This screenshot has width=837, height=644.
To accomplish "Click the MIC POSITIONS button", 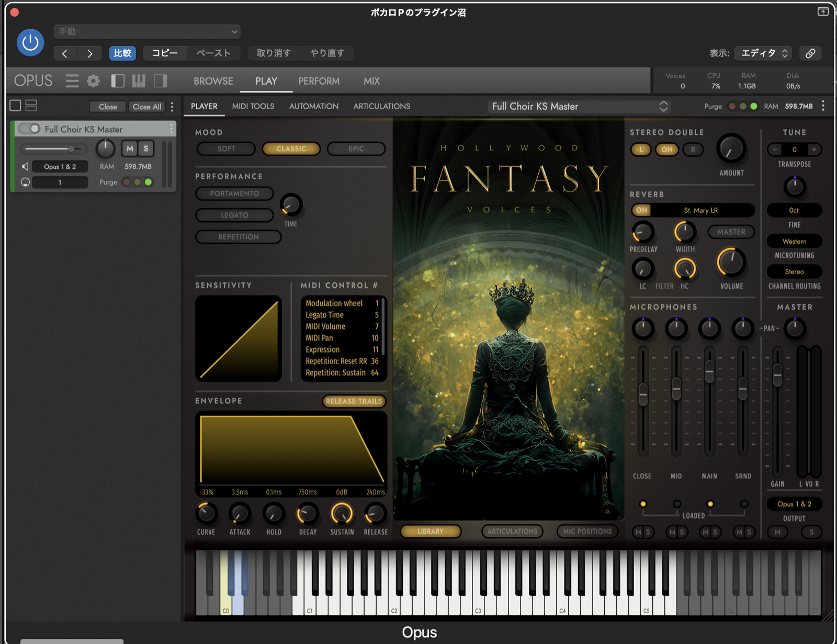I will pyautogui.click(x=587, y=532).
